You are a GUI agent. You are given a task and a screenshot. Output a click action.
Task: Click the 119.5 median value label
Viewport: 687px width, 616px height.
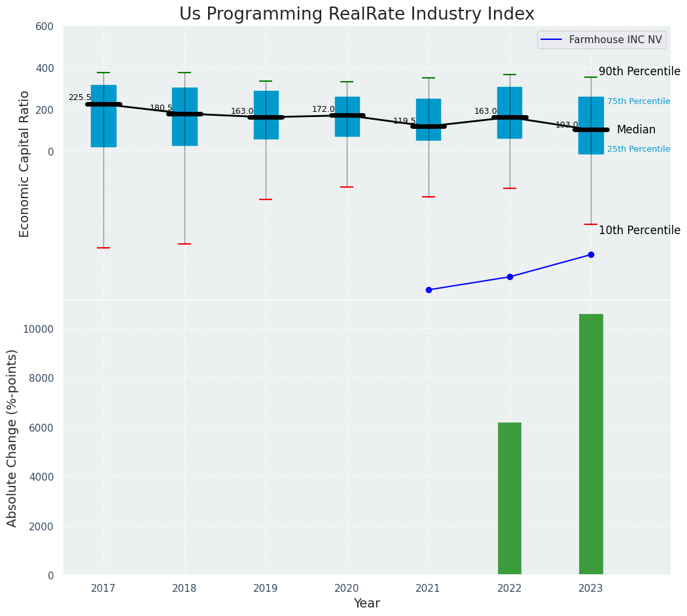pos(404,121)
